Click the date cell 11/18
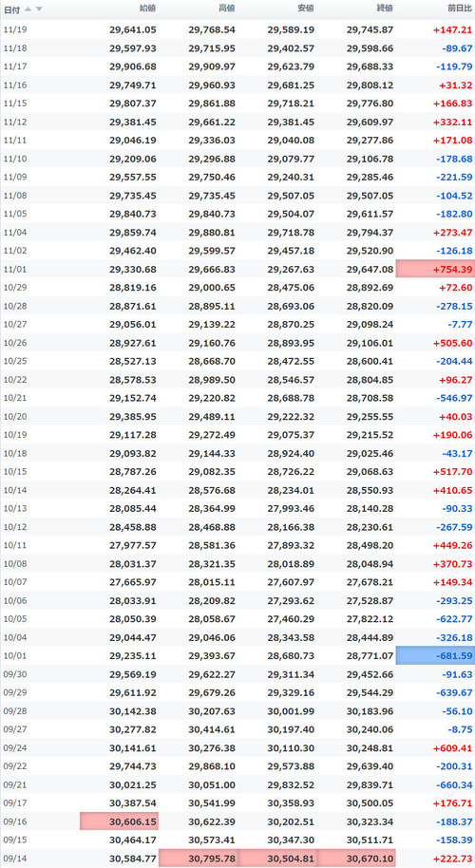The width and height of the screenshot is (475, 868). pyautogui.click(x=15, y=48)
